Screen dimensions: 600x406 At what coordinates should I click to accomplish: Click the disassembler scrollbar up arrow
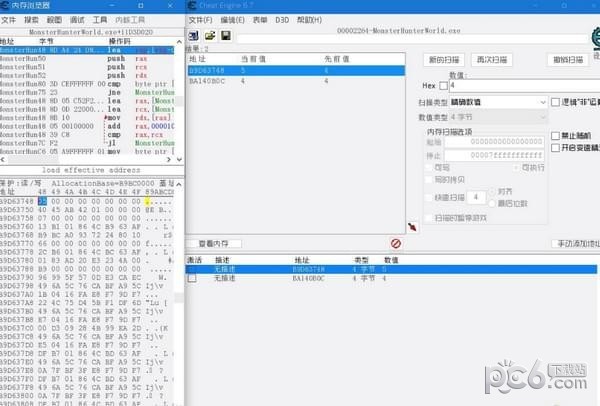[x=179, y=41]
